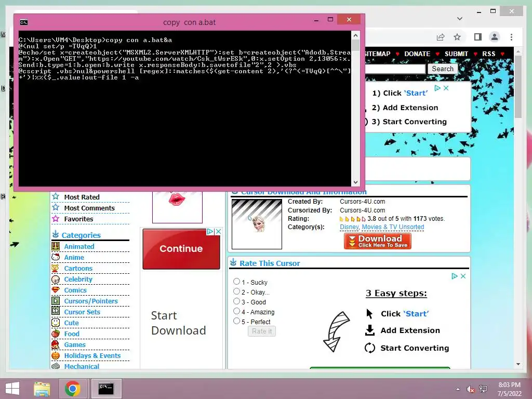Close the red Continue ad
The height and width of the screenshot is (399, 532).
pos(219,231)
